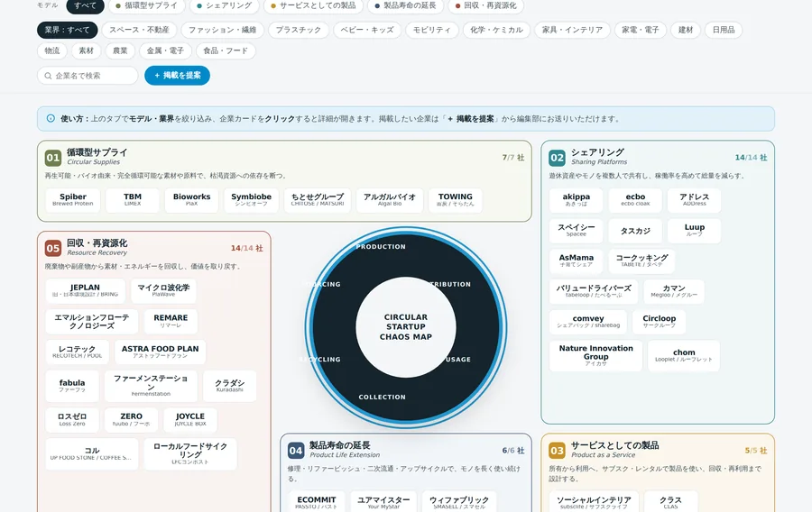Click the 05 回収・再資源化 number badge

click(x=53, y=248)
